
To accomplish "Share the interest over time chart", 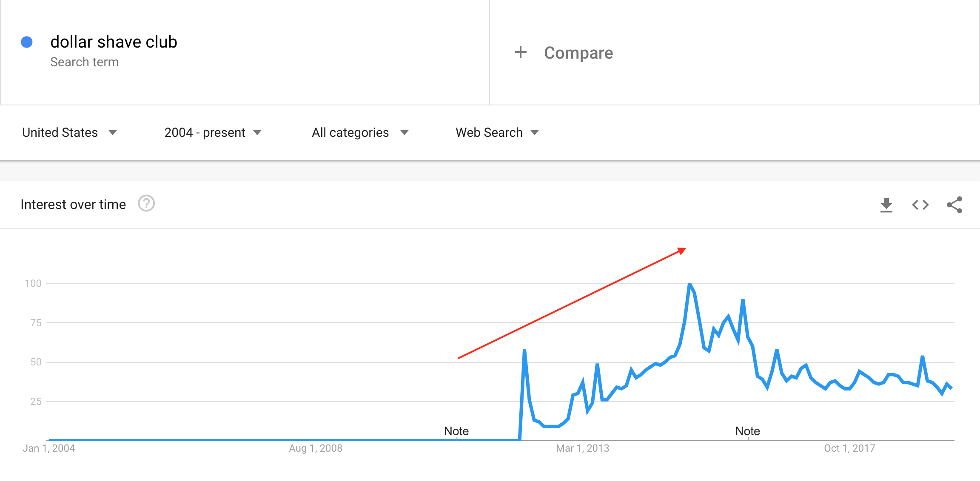I will pyautogui.click(x=954, y=205).
